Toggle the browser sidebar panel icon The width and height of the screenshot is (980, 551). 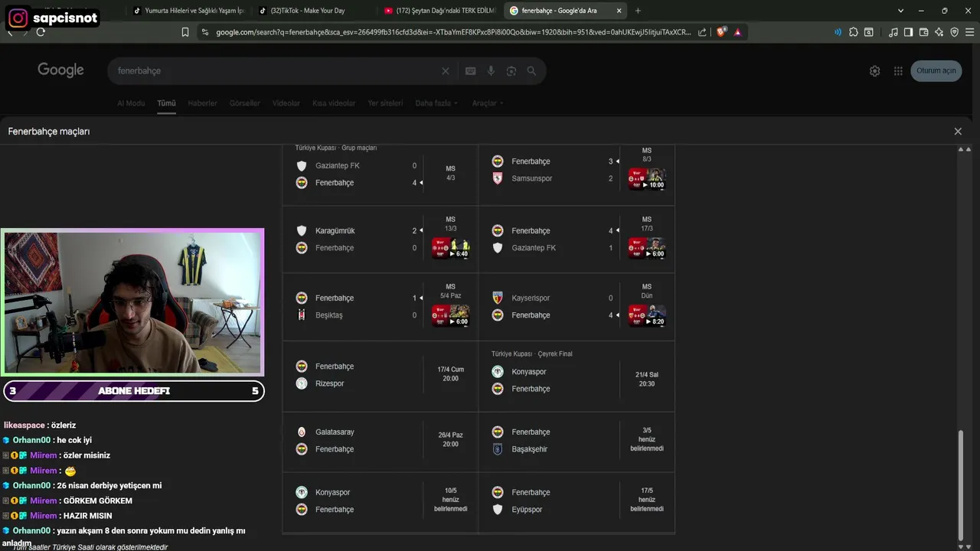(908, 32)
